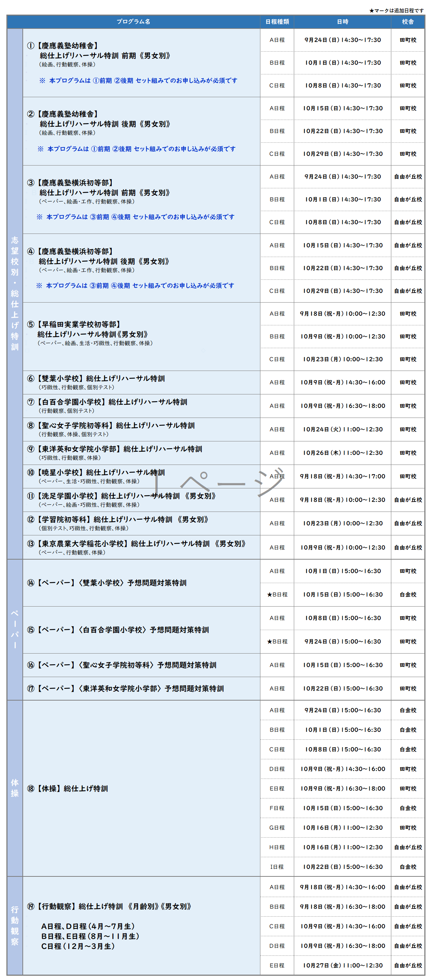Select ⑤早稲田実業学校初等部 program title
Viewport: 429px width, 980px height.
click(x=88, y=329)
